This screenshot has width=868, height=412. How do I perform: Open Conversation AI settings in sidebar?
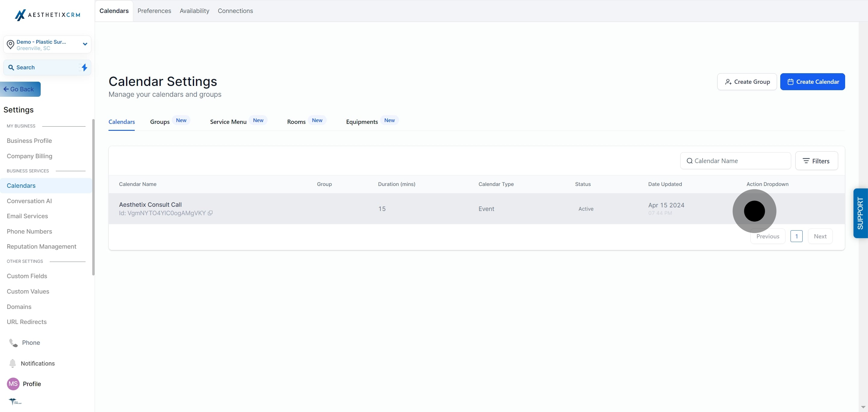point(29,201)
